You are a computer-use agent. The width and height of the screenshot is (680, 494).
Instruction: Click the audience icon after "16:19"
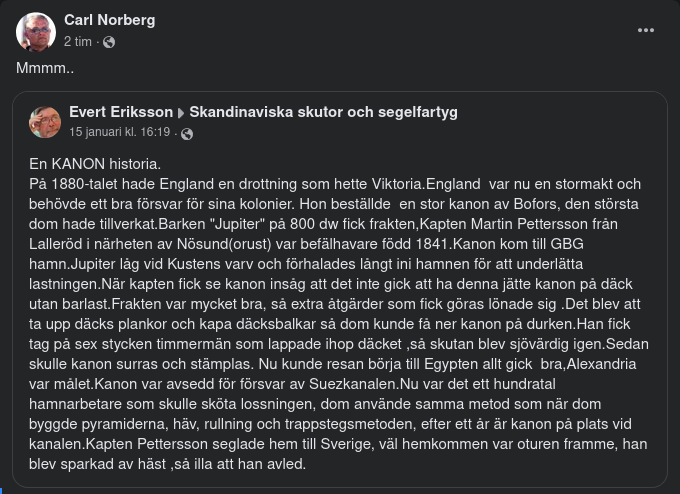tap(187, 133)
